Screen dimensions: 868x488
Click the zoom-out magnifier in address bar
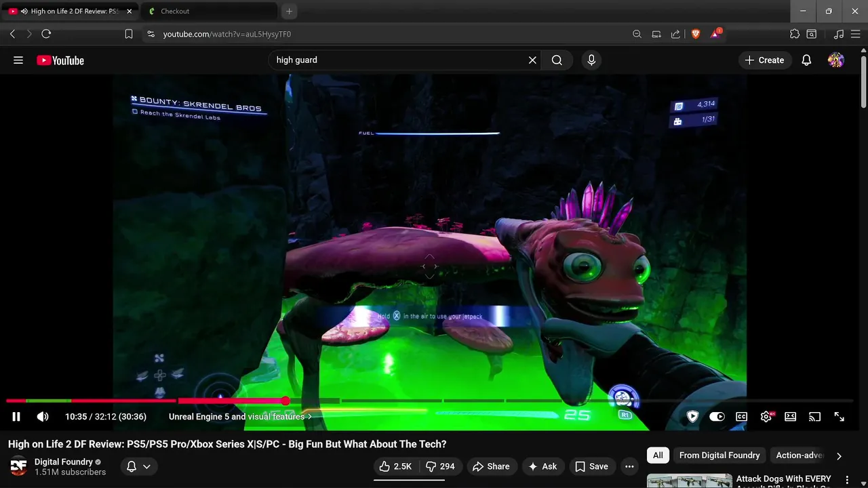tap(637, 34)
